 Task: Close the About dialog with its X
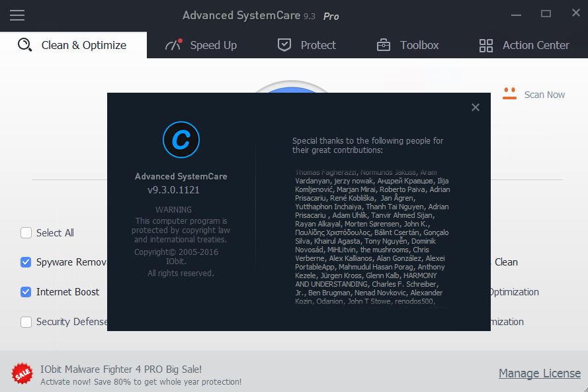click(x=476, y=107)
